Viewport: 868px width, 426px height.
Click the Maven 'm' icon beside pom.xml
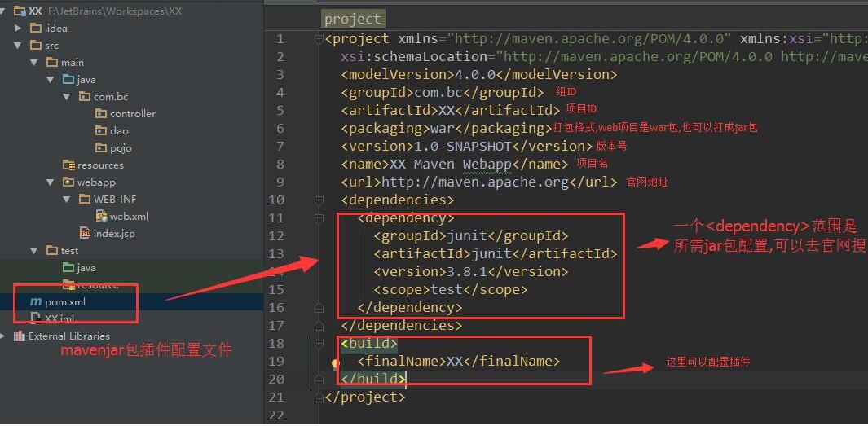pyautogui.click(x=35, y=302)
